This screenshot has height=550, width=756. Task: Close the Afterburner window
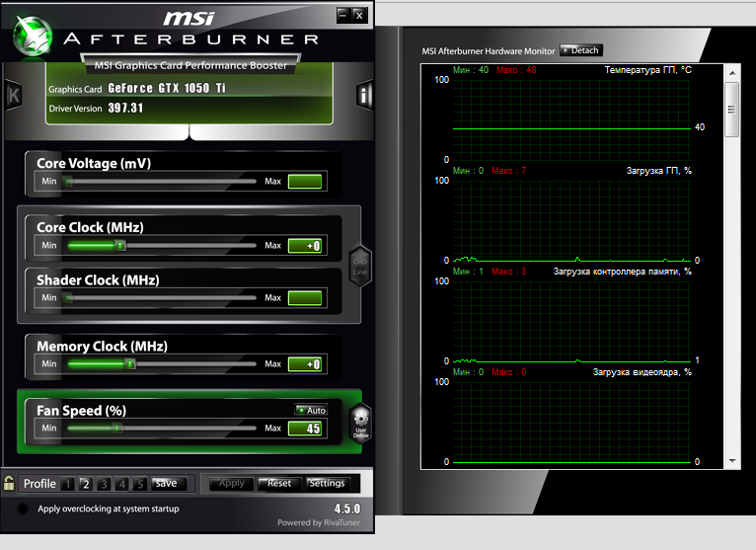tap(359, 15)
